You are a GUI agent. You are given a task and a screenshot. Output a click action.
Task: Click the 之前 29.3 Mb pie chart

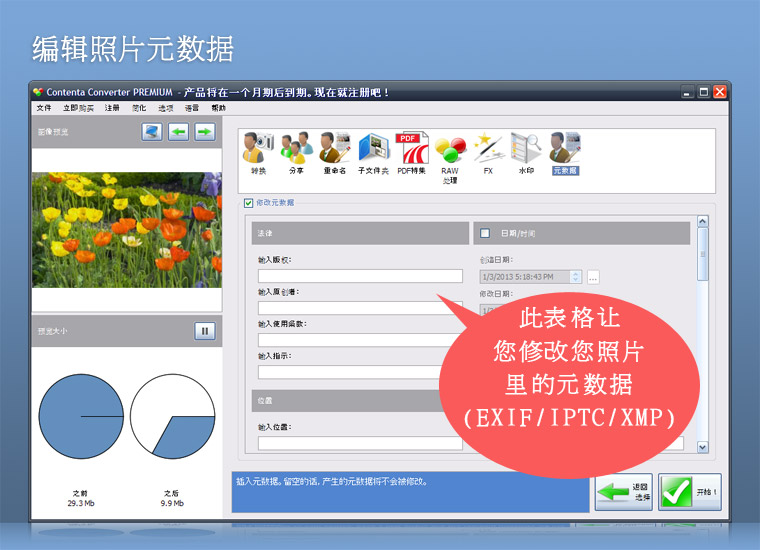[x=81, y=416]
